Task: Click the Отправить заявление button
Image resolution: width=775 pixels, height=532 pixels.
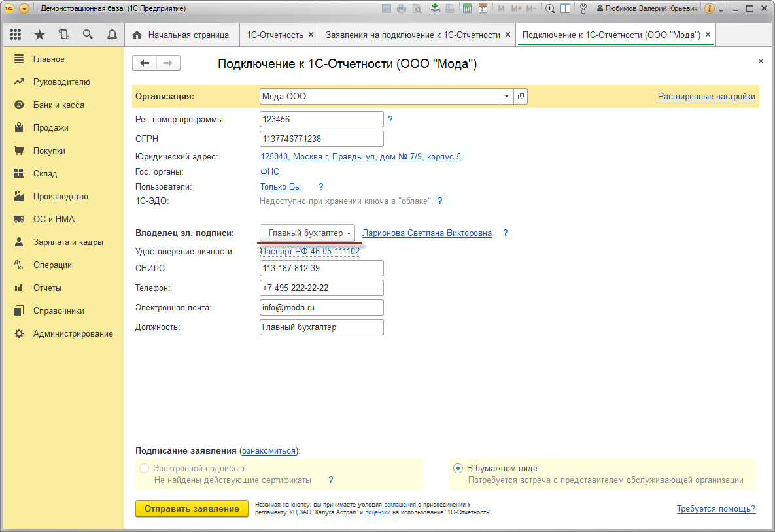Action: tap(192, 508)
